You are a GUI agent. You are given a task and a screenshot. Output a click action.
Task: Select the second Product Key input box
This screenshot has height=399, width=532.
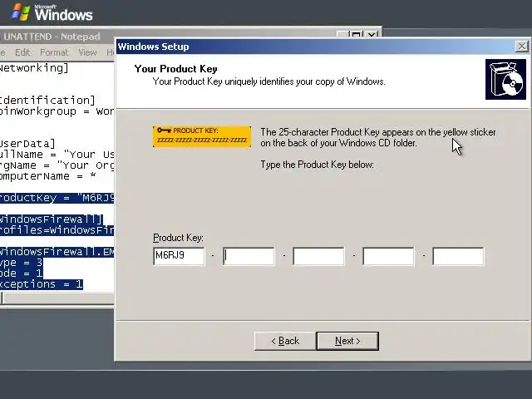pos(249,256)
